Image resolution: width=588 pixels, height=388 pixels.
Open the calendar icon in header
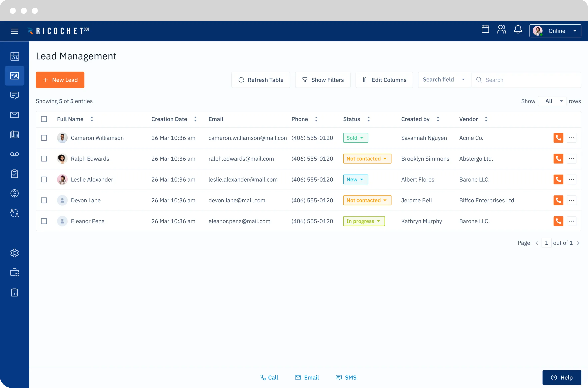tap(485, 29)
